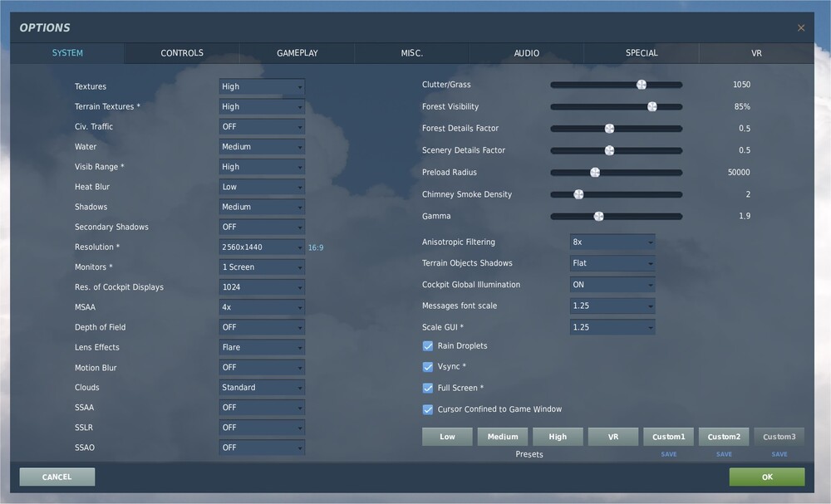Viewport: 831px width, 504px height.
Task: Open the Textures dropdown
Action: [262, 86]
